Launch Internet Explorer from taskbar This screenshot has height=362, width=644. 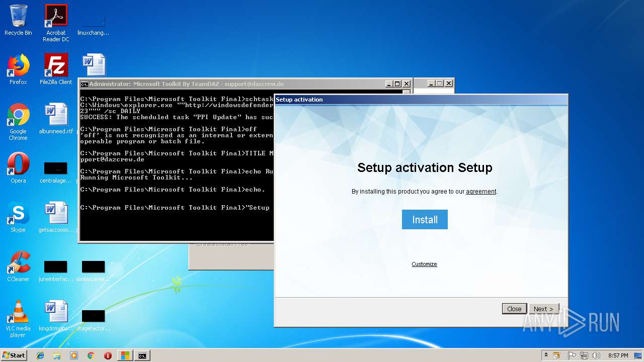click(40, 355)
